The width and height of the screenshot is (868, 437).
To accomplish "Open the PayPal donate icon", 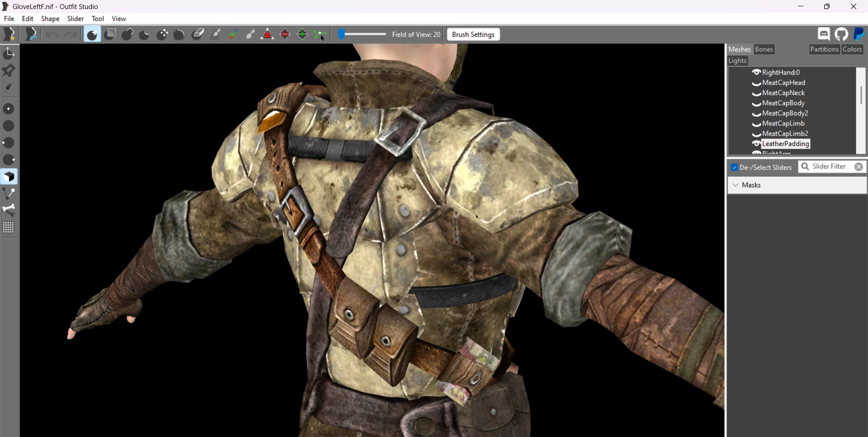I will point(859,34).
